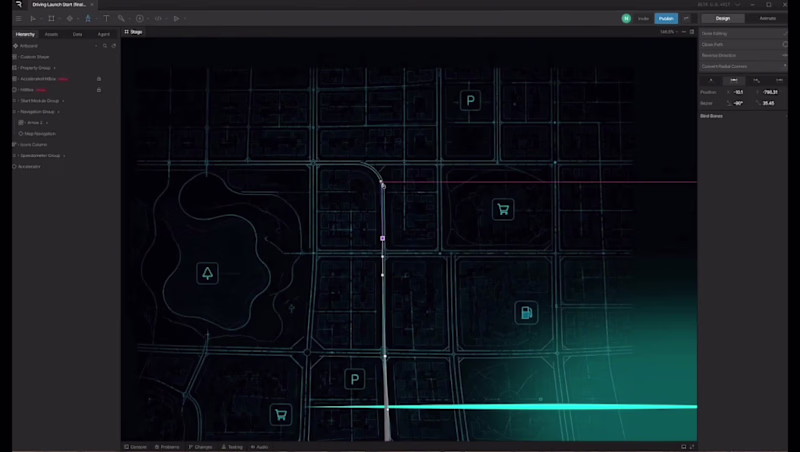Viewport: 800px width, 452px height.
Task: Select the asymmetric vertex type icon
Action: (x=779, y=80)
